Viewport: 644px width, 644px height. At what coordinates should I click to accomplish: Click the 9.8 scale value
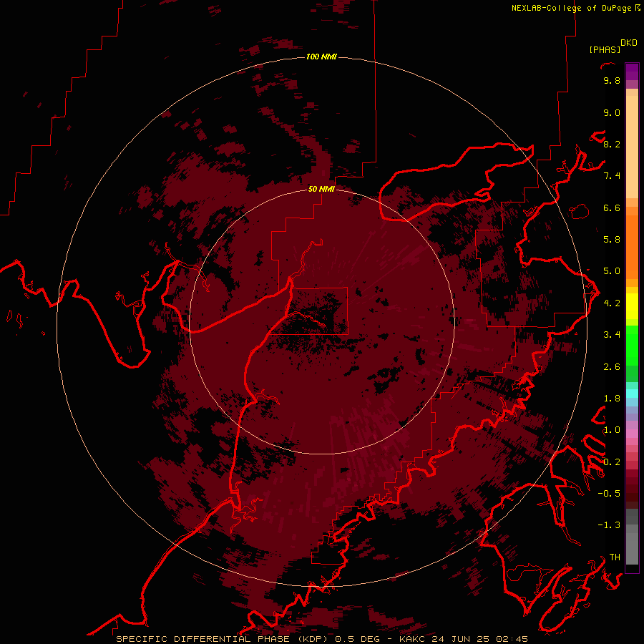(612, 80)
